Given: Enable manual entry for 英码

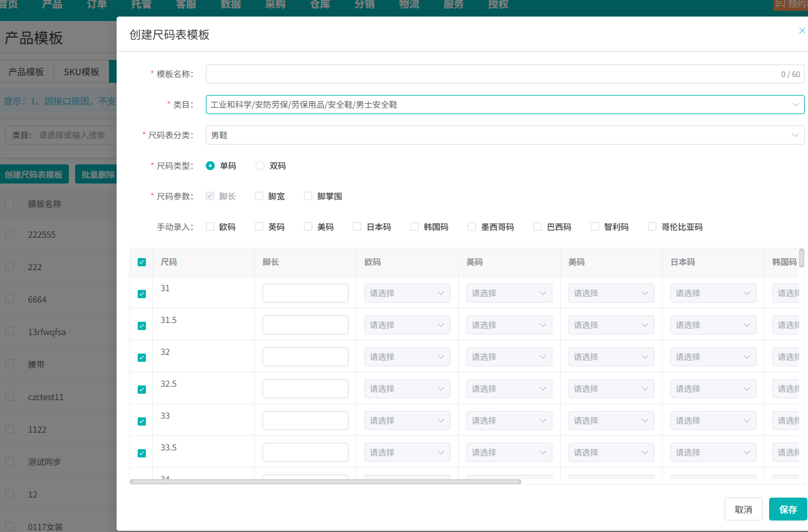Looking at the screenshot, I should 259,227.
